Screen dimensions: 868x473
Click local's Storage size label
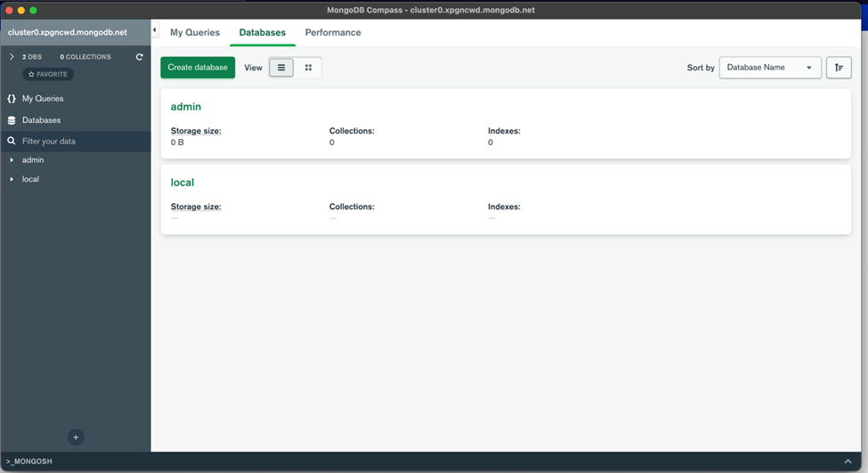(196, 207)
